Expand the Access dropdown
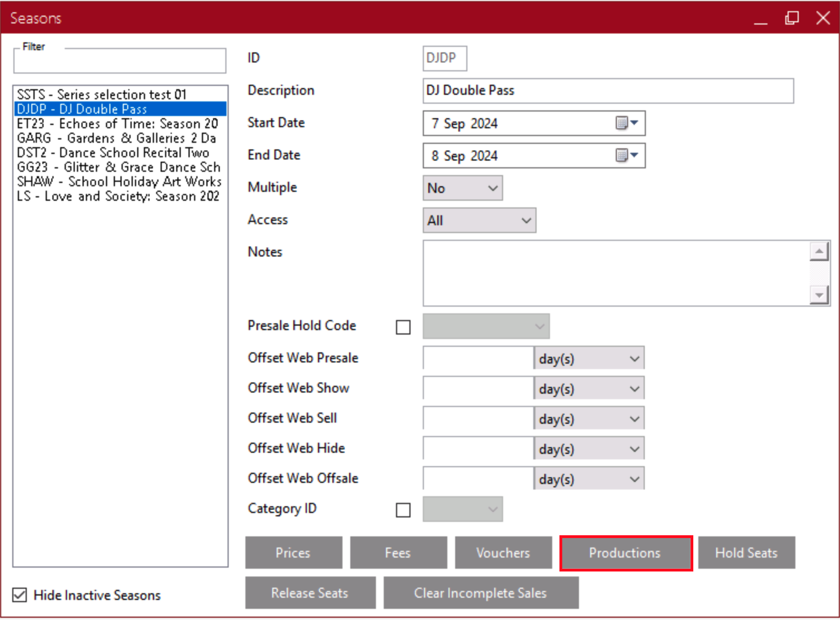The height and width of the screenshot is (620, 840). point(479,220)
